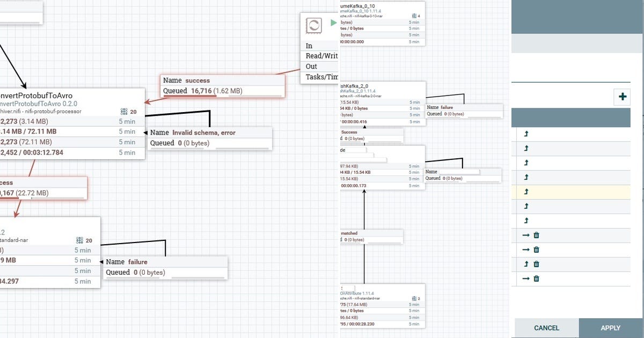Click the green running arrow beside the processor icon
This screenshot has height=338, width=644.
[x=334, y=23]
